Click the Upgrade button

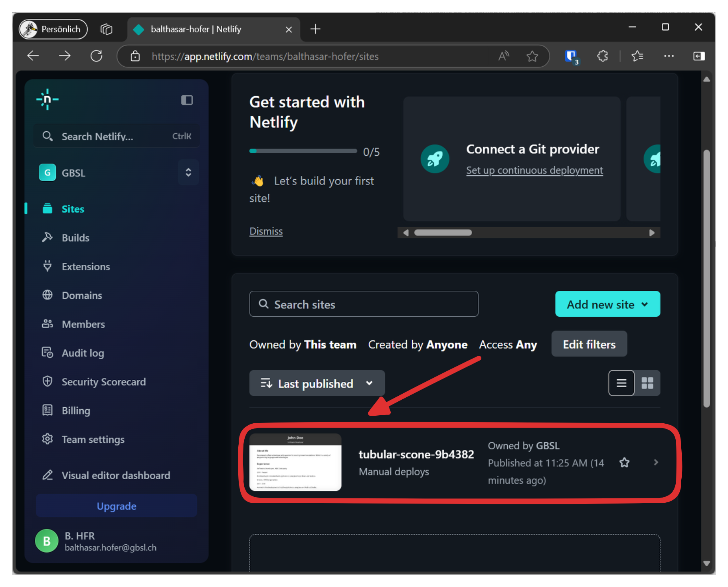117,506
